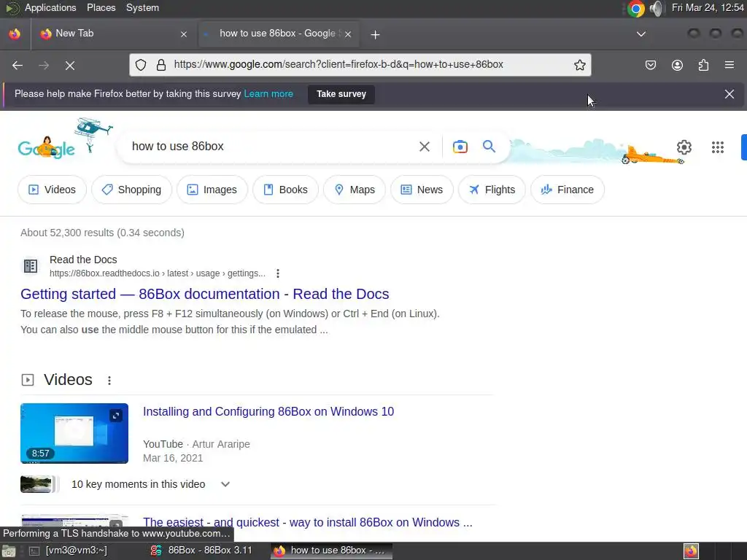747x560 pixels.
Task: Run the search with the magnifier icon
Action: [x=489, y=146]
